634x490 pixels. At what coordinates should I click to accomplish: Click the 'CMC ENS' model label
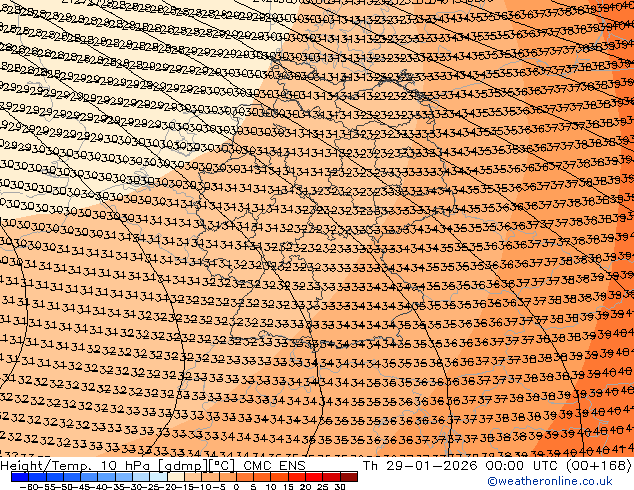coord(274,466)
